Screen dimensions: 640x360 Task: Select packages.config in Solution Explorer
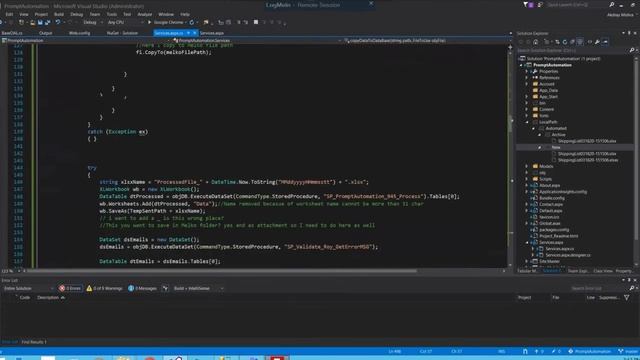tap(554, 230)
